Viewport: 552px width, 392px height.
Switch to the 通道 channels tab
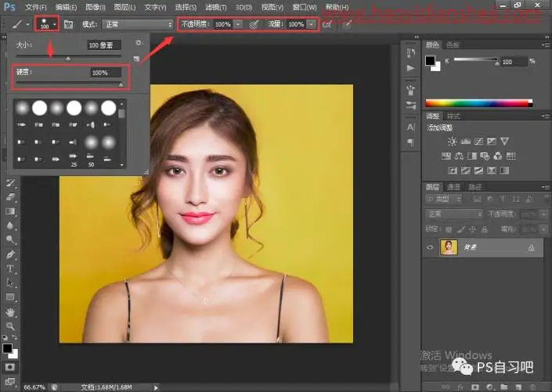click(x=453, y=187)
